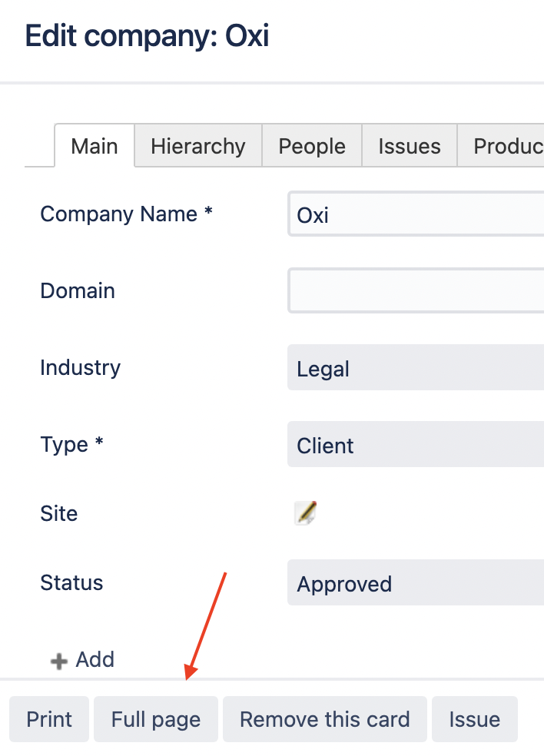Click Remove this card button
The height and width of the screenshot is (756, 544).
[x=324, y=720]
